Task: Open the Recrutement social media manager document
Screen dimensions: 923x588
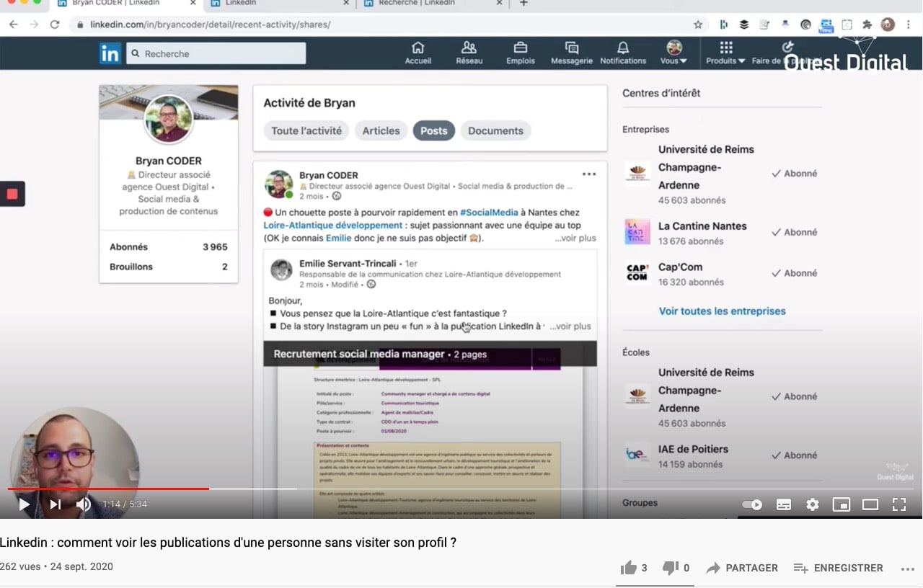Action: pos(430,354)
